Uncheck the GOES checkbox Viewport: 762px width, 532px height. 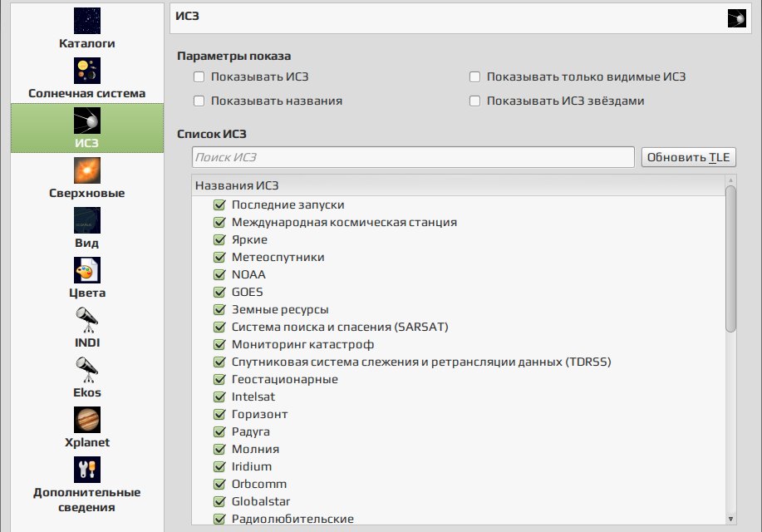point(219,292)
